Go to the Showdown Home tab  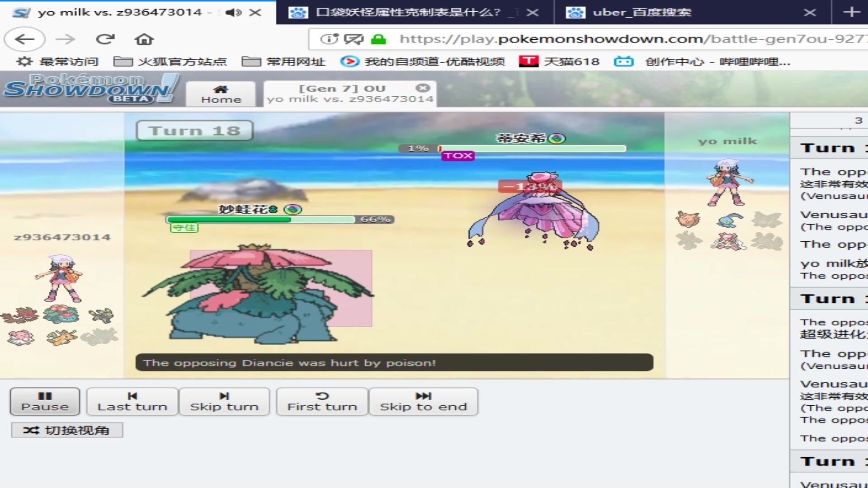pyautogui.click(x=221, y=94)
